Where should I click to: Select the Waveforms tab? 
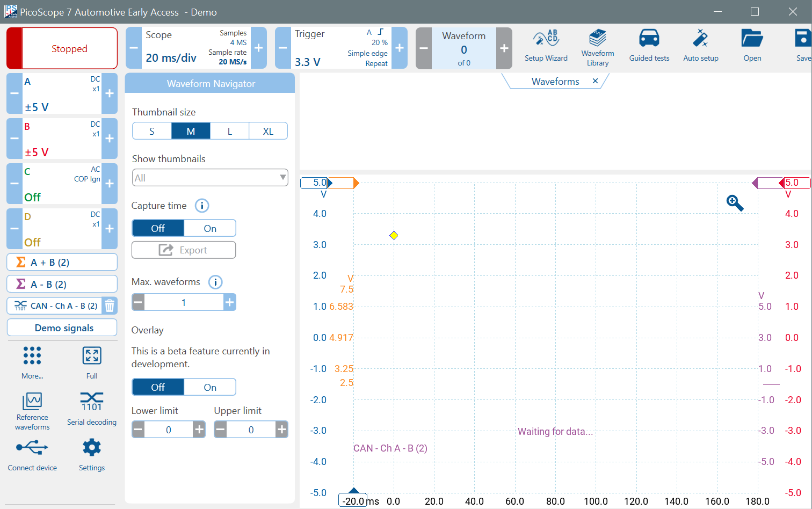(555, 81)
